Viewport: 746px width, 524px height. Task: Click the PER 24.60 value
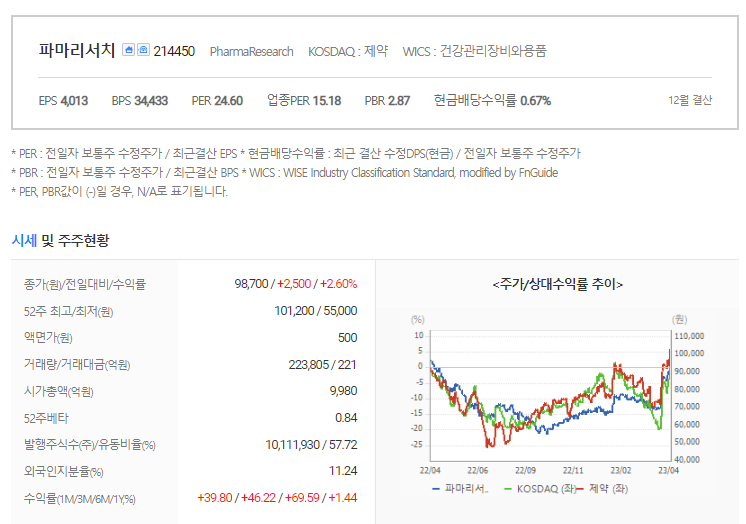tap(217, 101)
